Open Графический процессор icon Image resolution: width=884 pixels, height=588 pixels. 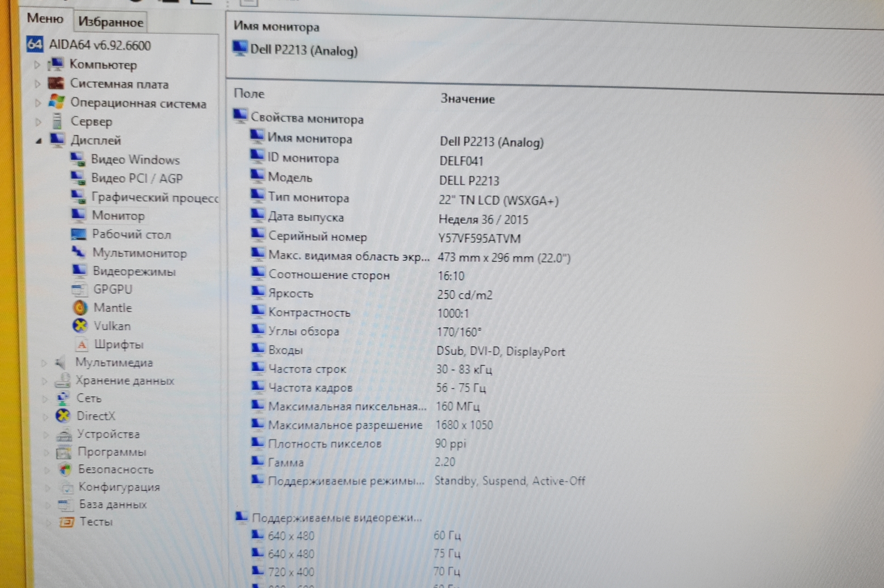click(x=78, y=196)
